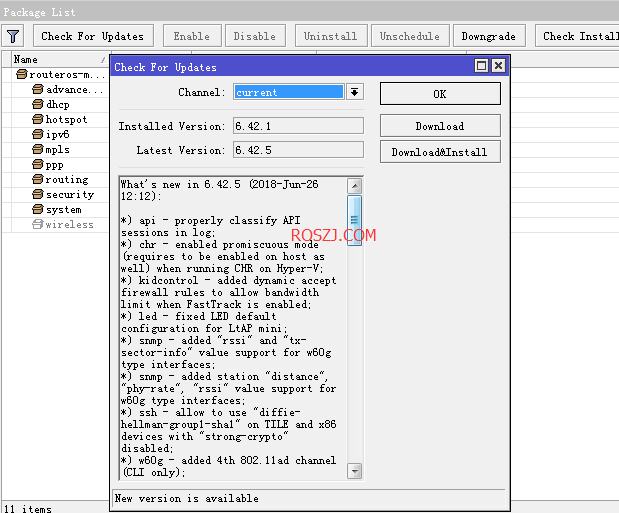Close the Check For Updates dialog
Screen dimensions: 619x513
click(x=498, y=66)
